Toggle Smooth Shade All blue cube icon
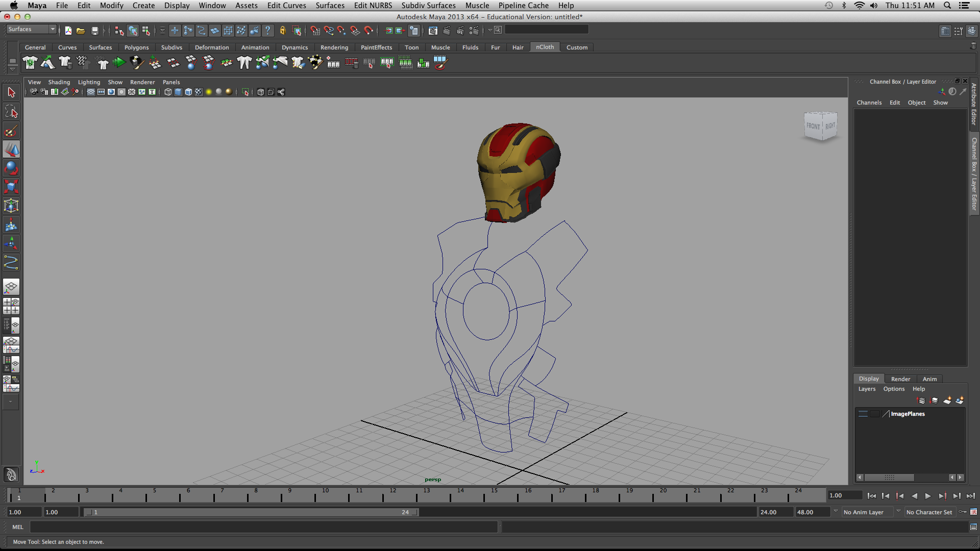 click(x=178, y=92)
